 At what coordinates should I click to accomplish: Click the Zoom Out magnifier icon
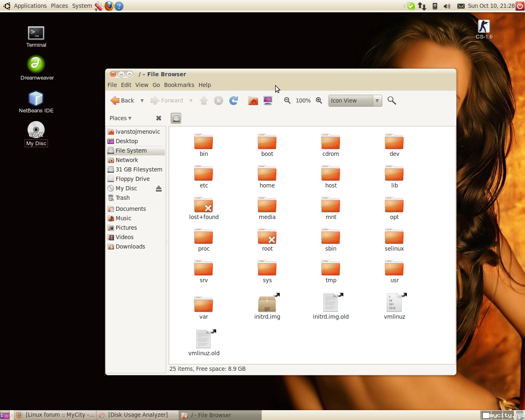287,100
